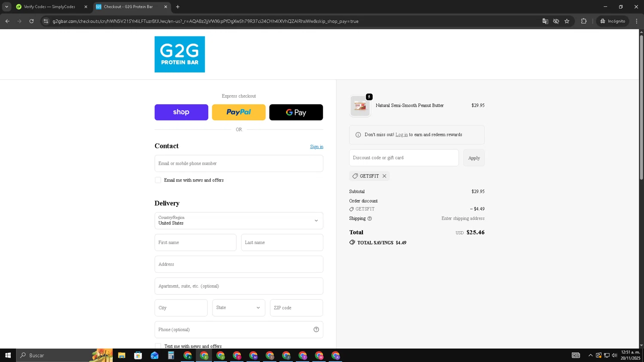Open the tab search dropdown arrow

[6, 7]
